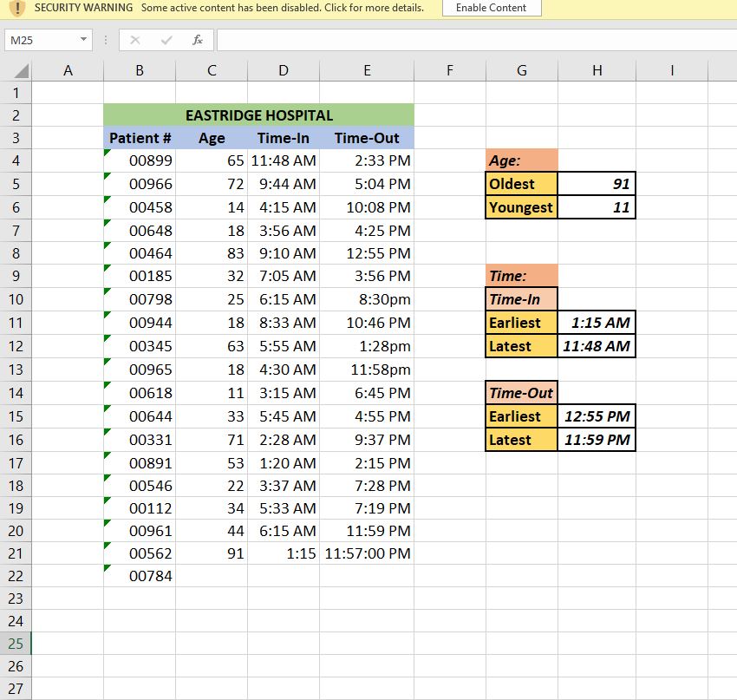Select column E header
This screenshot has height=700, width=737.
[367, 70]
